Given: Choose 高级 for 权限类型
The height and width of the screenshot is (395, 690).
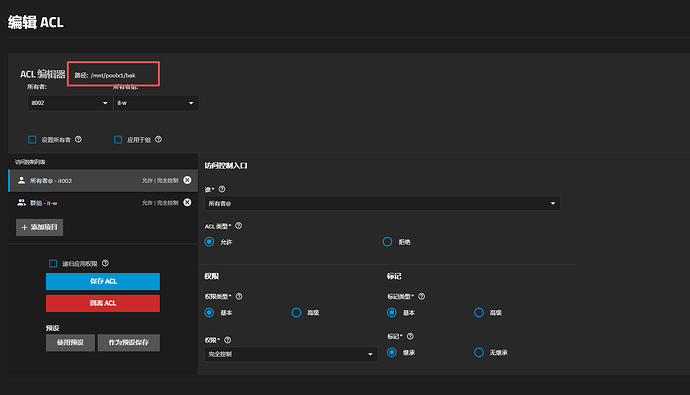Looking at the screenshot, I should pyautogui.click(x=296, y=312).
